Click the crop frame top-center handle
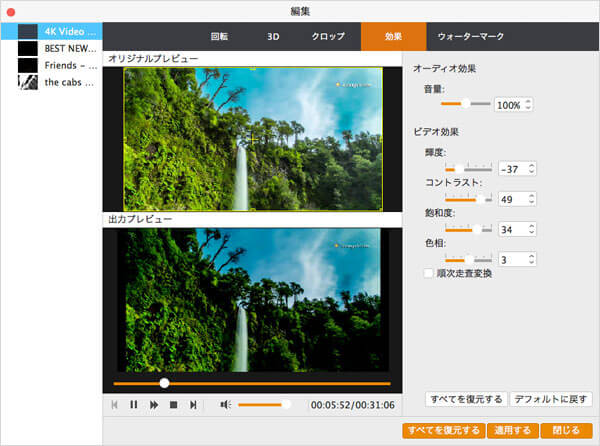Image resolution: width=600 pixels, height=446 pixels. 253,68
